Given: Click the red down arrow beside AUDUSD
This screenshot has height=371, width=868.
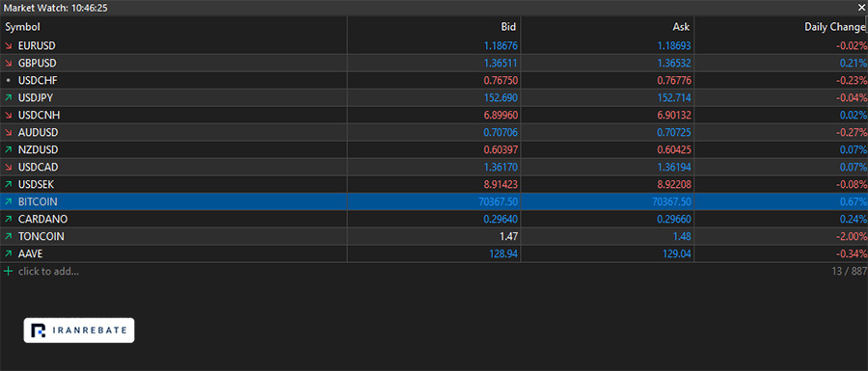Looking at the screenshot, I should coord(9,133).
